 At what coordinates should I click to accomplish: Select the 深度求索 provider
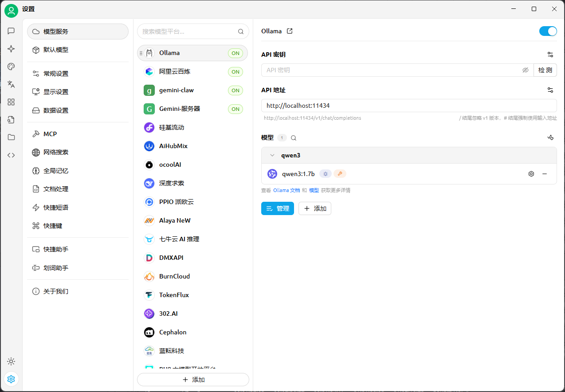192,183
